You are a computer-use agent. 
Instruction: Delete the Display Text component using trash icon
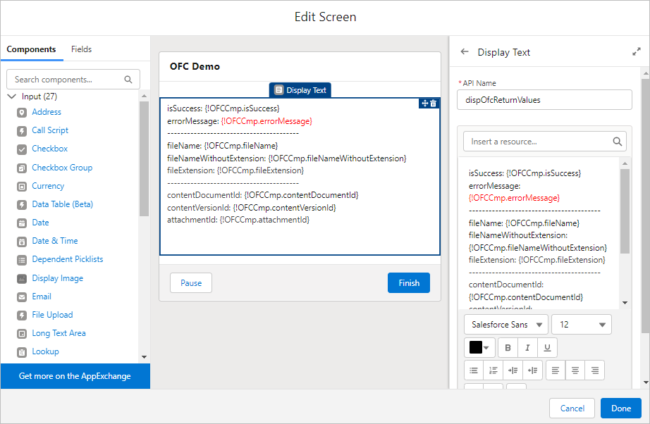pos(433,103)
